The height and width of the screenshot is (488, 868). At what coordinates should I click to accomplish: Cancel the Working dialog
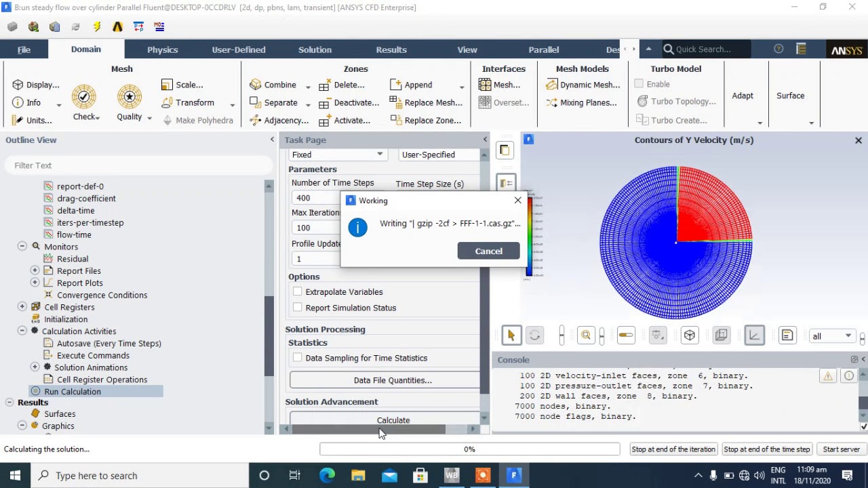tap(488, 251)
